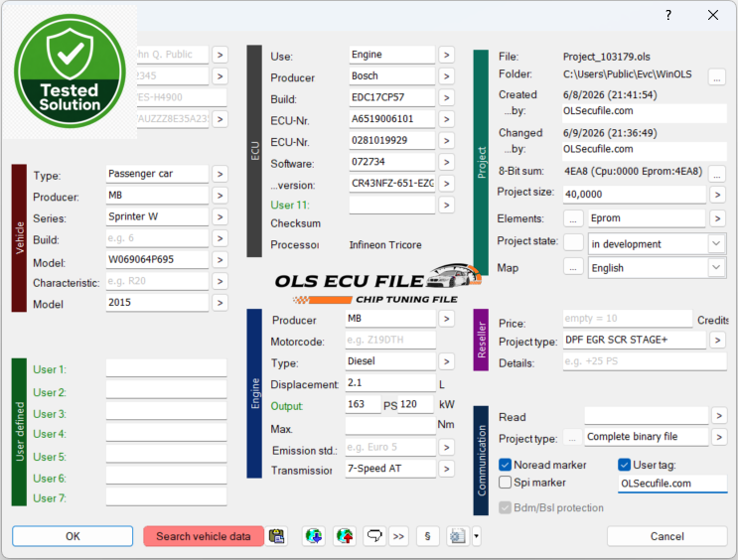Click the > arrow next to W069064P695
This screenshot has width=738, height=560.
220,260
